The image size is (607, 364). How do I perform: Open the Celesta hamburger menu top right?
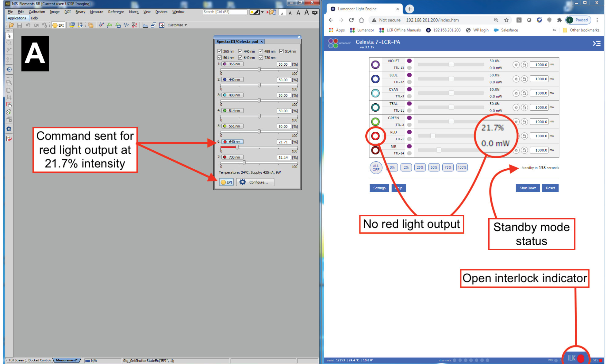(597, 44)
